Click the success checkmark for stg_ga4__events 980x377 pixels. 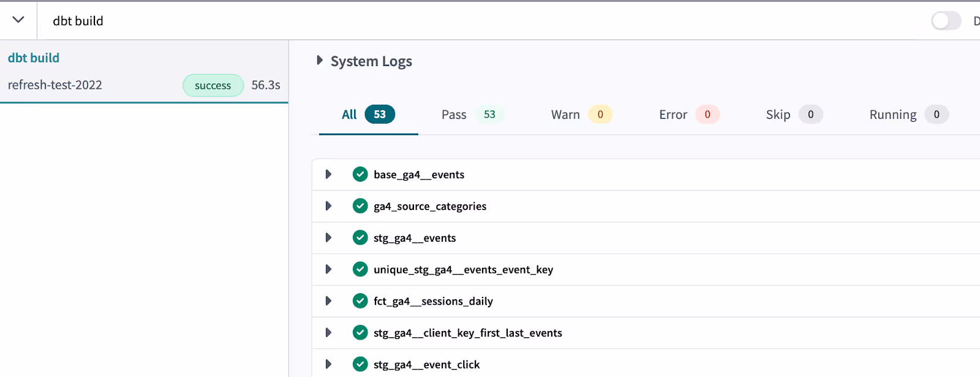click(x=360, y=238)
